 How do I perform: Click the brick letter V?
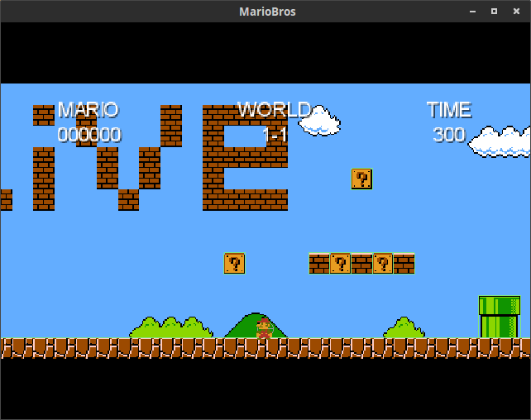point(129,158)
